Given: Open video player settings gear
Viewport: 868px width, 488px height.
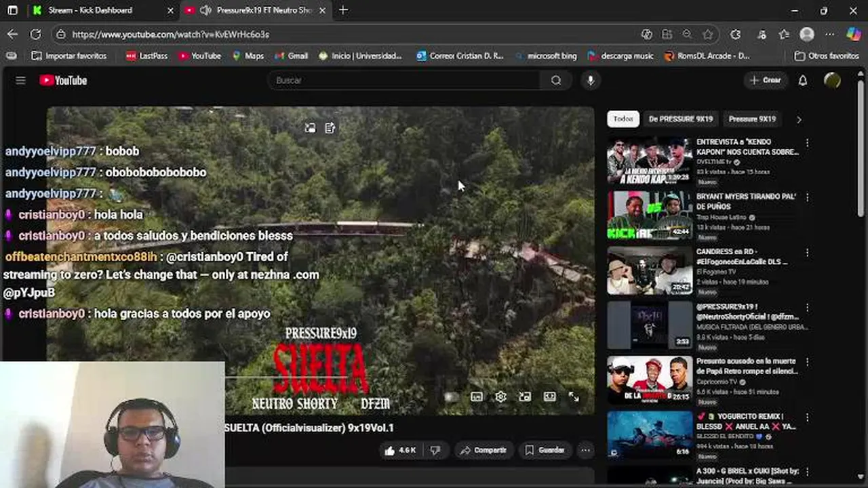Looking at the screenshot, I should 500,397.
